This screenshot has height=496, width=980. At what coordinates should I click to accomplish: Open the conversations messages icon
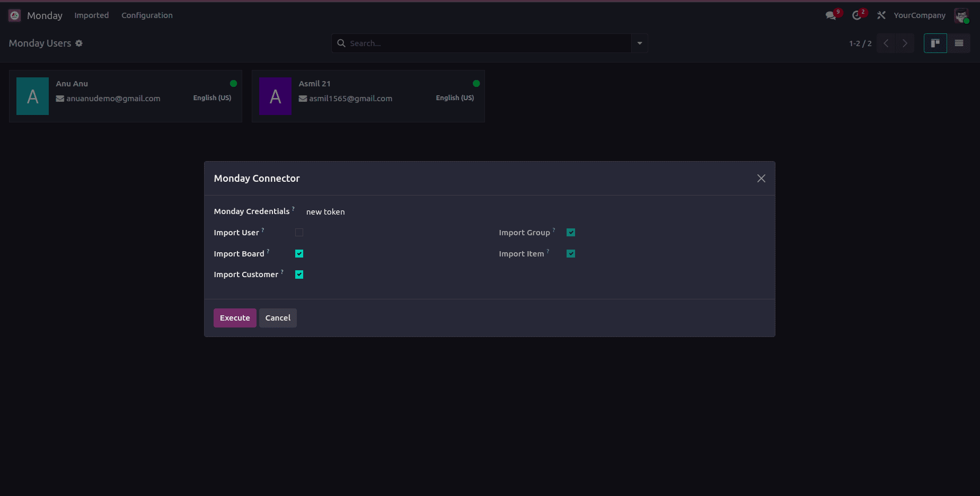pos(831,15)
